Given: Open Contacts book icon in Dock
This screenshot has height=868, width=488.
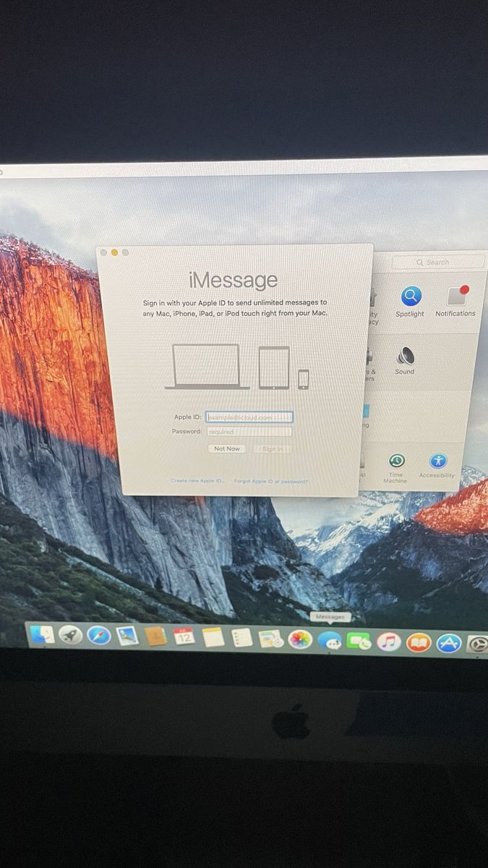Looking at the screenshot, I should pos(155,636).
